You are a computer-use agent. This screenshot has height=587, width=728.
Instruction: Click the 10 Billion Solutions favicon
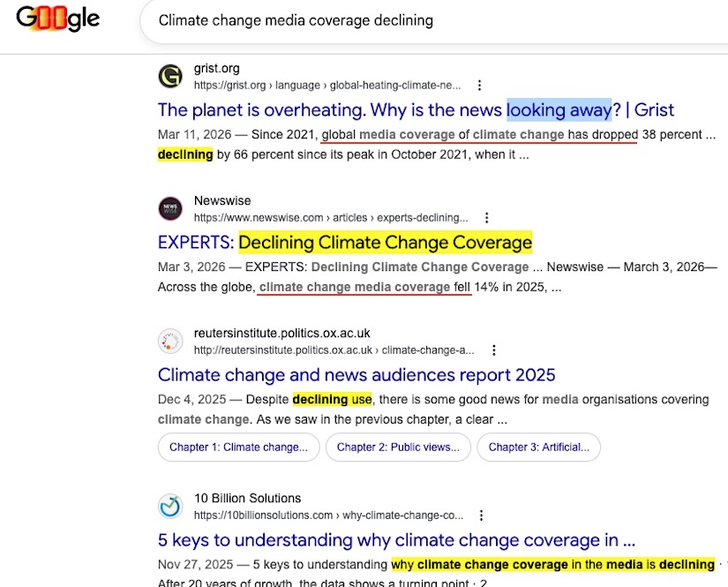[170, 507]
